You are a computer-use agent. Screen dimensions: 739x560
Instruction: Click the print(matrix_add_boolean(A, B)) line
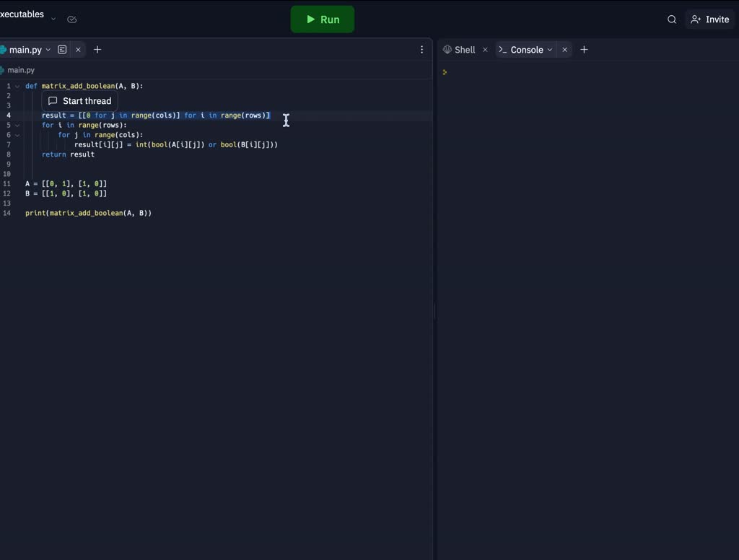(x=89, y=213)
